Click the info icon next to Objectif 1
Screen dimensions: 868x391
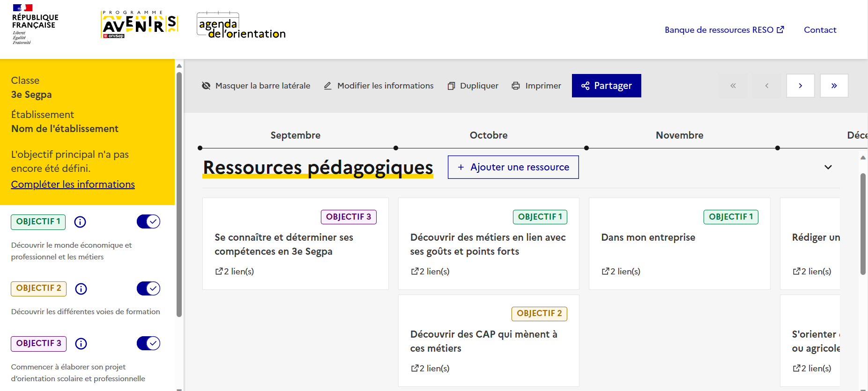pos(80,222)
